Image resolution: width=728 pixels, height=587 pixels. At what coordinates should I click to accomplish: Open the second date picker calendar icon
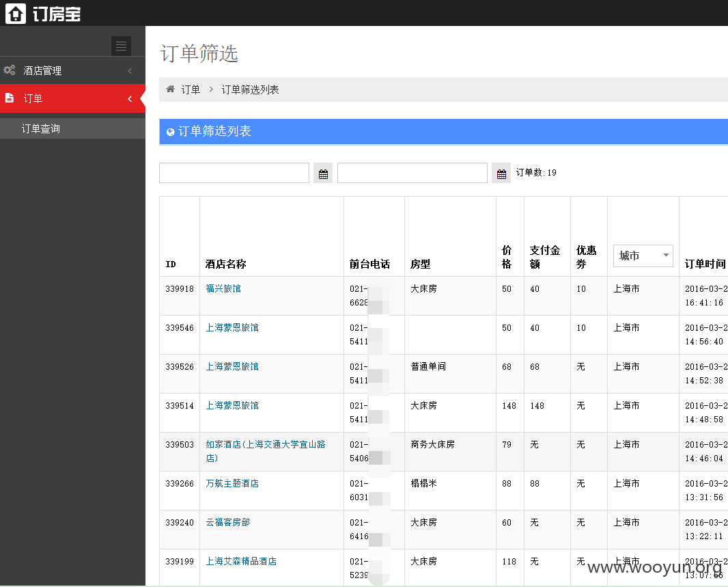pos(501,174)
